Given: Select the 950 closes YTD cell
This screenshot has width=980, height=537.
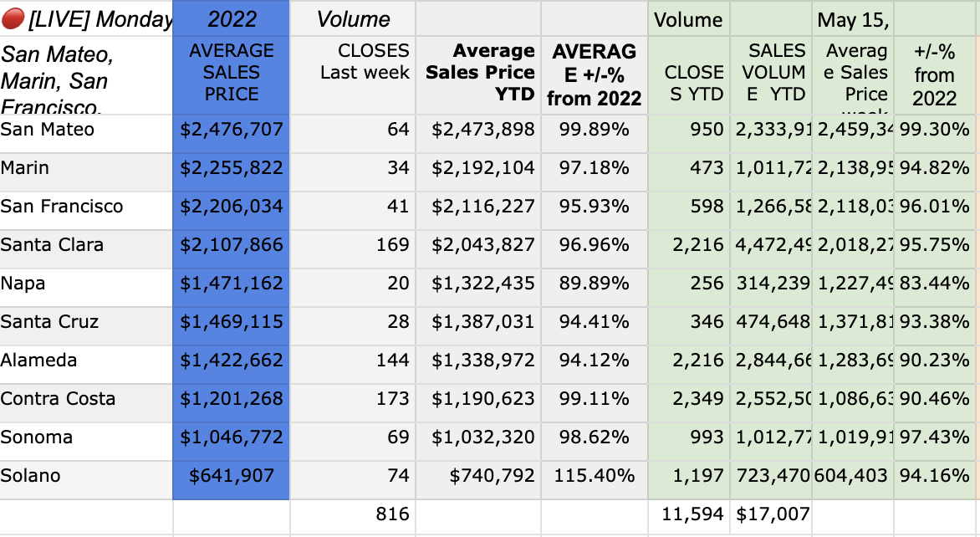Looking at the screenshot, I should pos(689,133).
